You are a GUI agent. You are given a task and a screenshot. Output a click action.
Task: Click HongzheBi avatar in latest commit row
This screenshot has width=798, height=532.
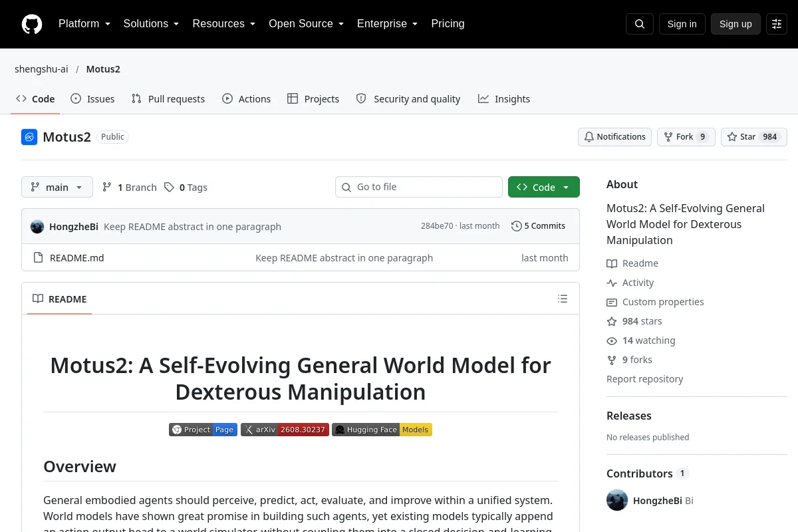pyautogui.click(x=37, y=226)
